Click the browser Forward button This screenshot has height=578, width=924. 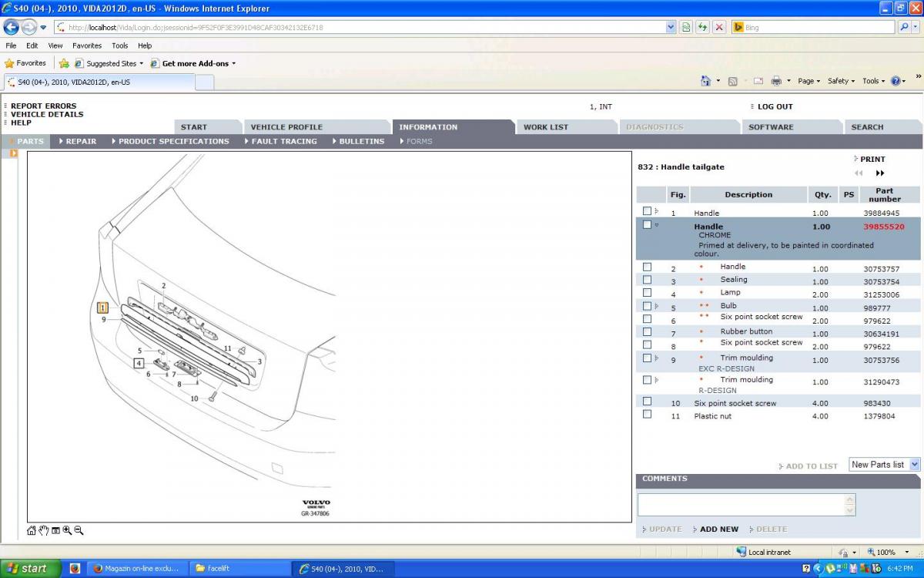point(29,27)
